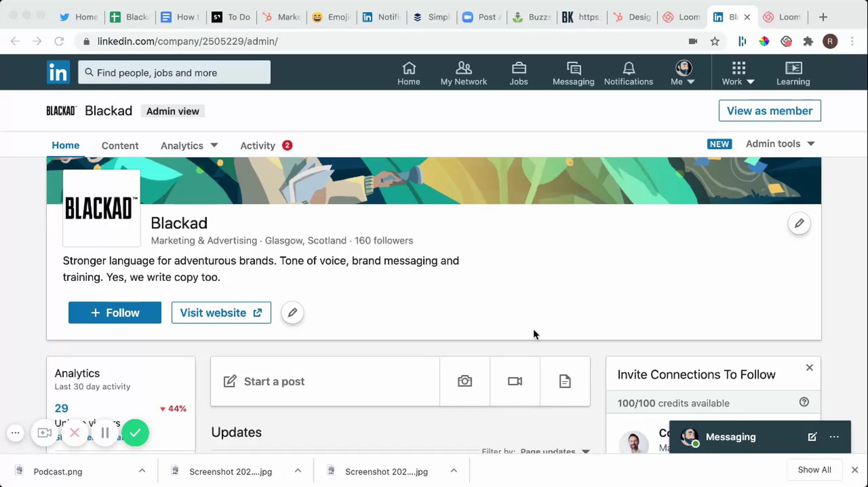Click Visit website button
Screen dimensions: 868x487
221,312
